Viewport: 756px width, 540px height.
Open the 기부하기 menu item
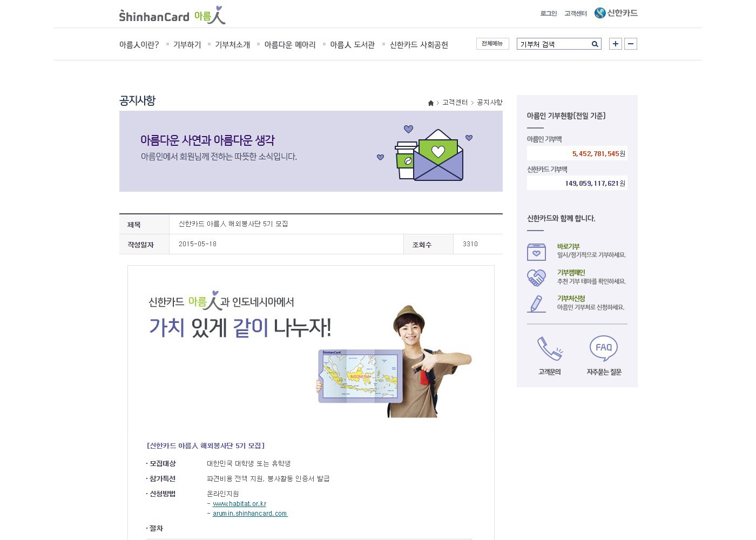(187, 45)
